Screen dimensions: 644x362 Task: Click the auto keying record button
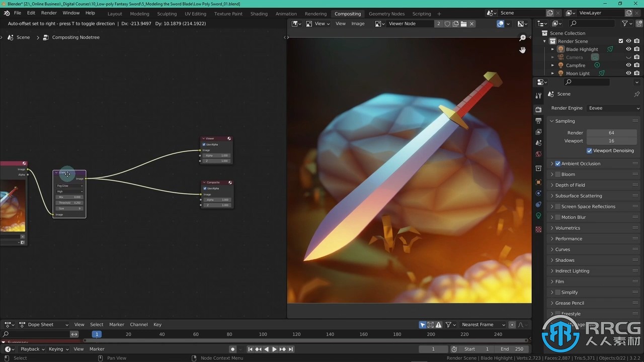click(x=232, y=349)
